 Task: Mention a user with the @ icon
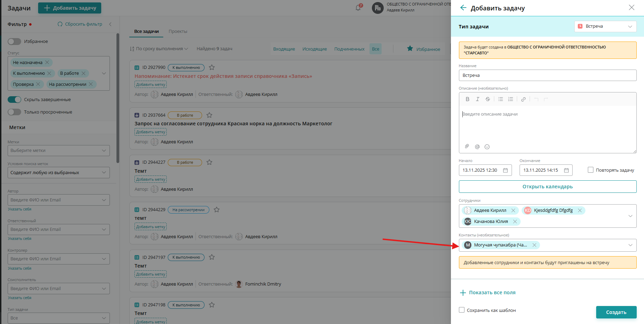coord(477,147)
